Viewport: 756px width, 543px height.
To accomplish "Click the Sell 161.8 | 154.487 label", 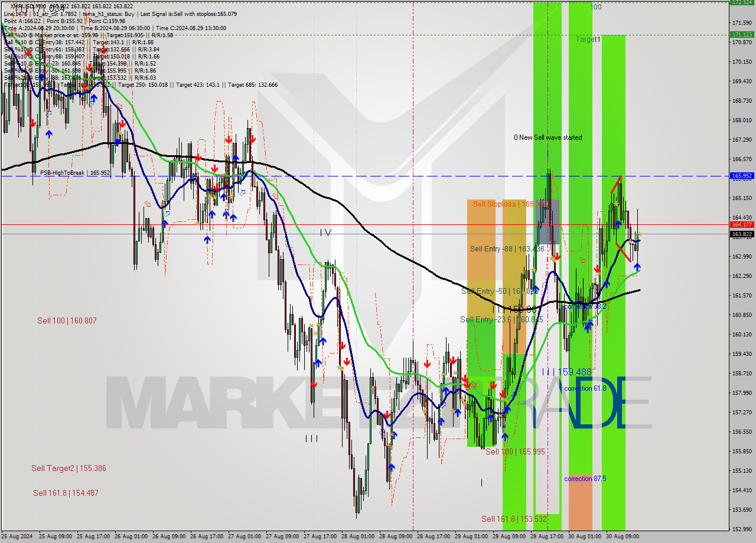I will coord(66,493).
